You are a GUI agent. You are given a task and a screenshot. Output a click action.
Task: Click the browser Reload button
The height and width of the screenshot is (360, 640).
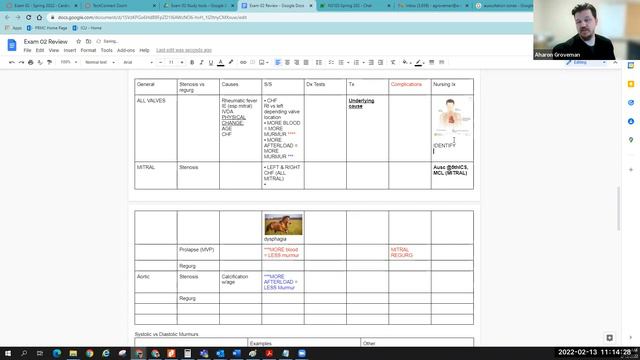click(29, 18)
